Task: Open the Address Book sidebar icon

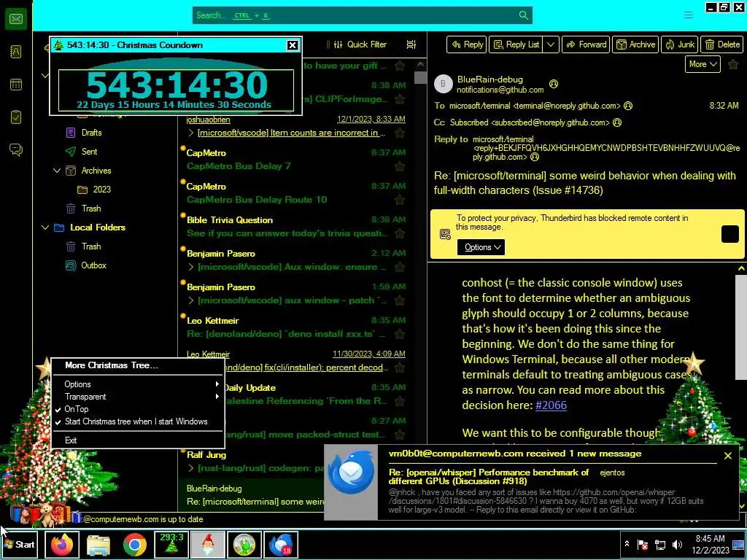Action: click(16, 52)
